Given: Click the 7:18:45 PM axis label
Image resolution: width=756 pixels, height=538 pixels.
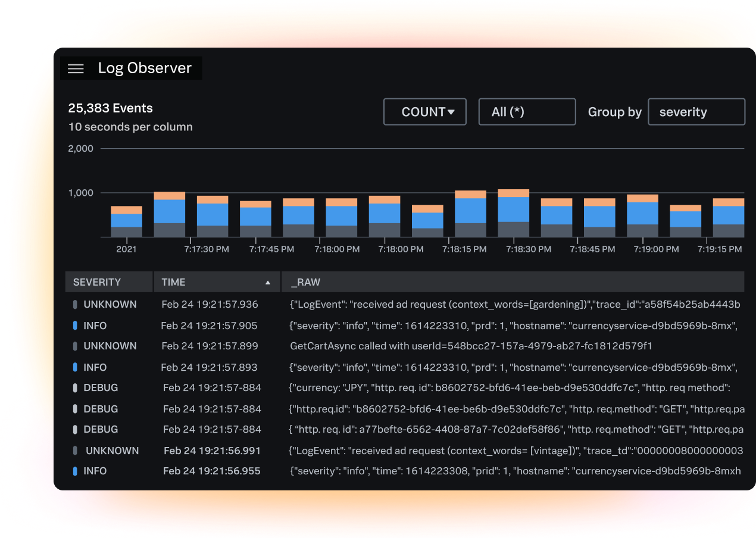Looking at the screenshot, I should click(592, 249).
